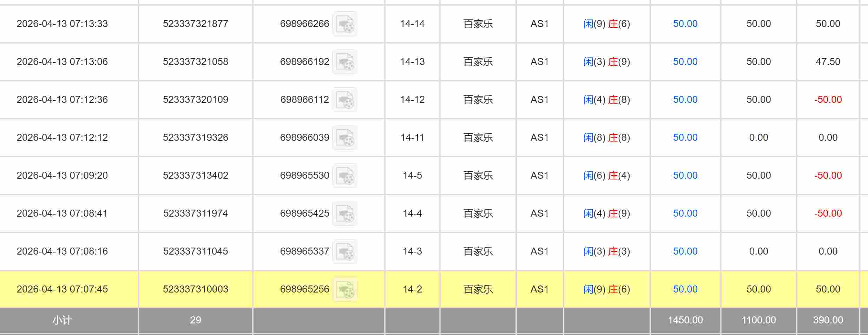Click blue 50.00 link in 14-3 row
The image size is (868, 335).
685,251
